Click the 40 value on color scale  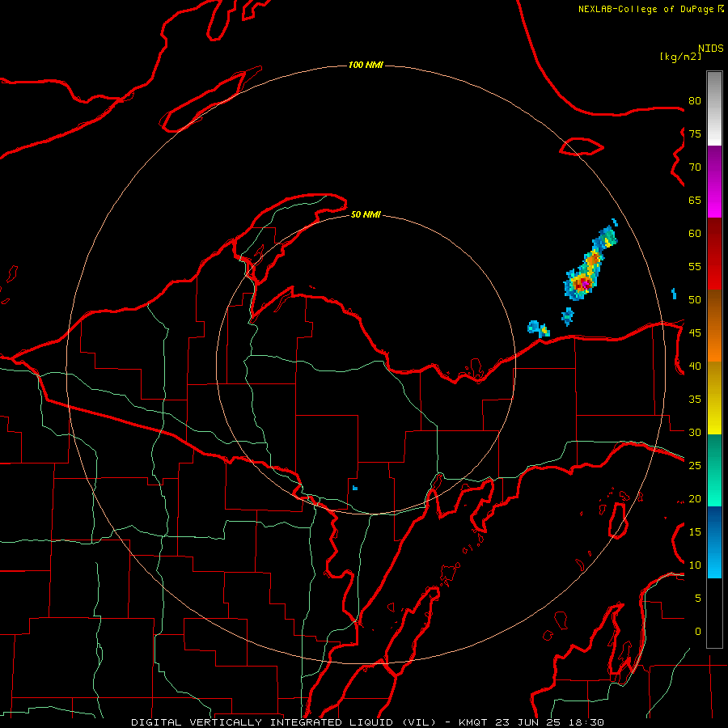(695, 366)
